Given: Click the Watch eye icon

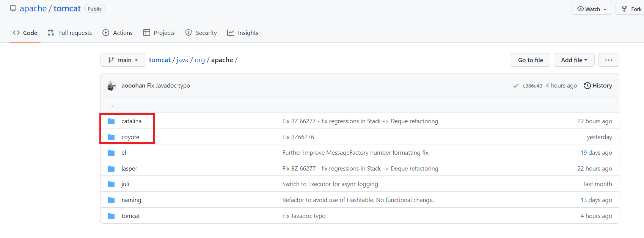Looking at the screenshot, I should 581,9.
